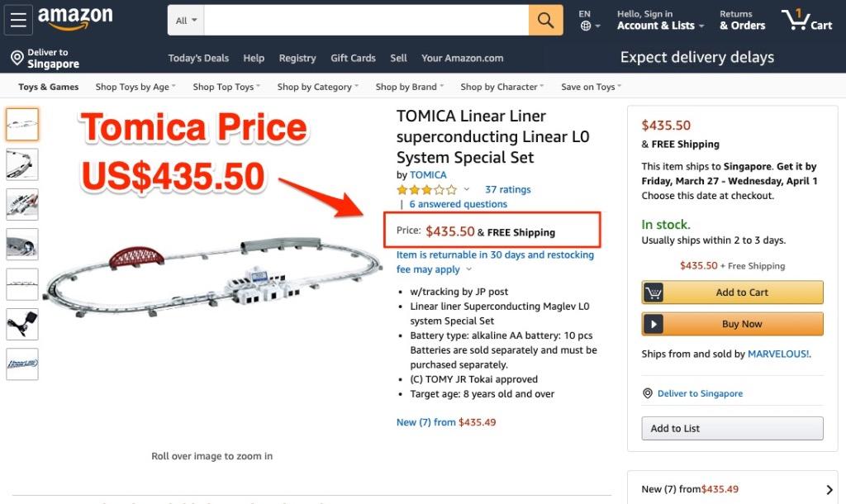
Task: Expand the All search category dropdown
Action: 187,21
